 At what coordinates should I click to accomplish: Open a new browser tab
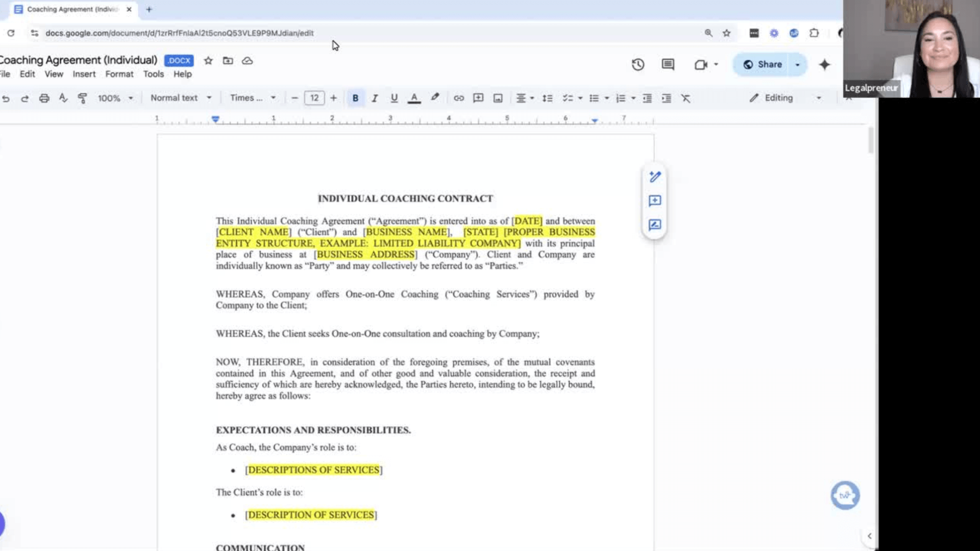(x=149, y=9)
